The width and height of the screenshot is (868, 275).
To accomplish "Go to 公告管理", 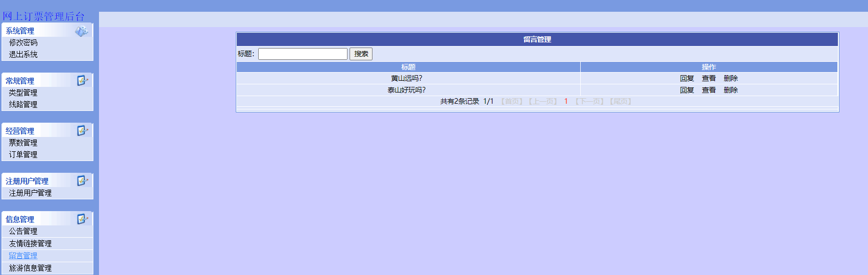I will (x=23, y=231).
